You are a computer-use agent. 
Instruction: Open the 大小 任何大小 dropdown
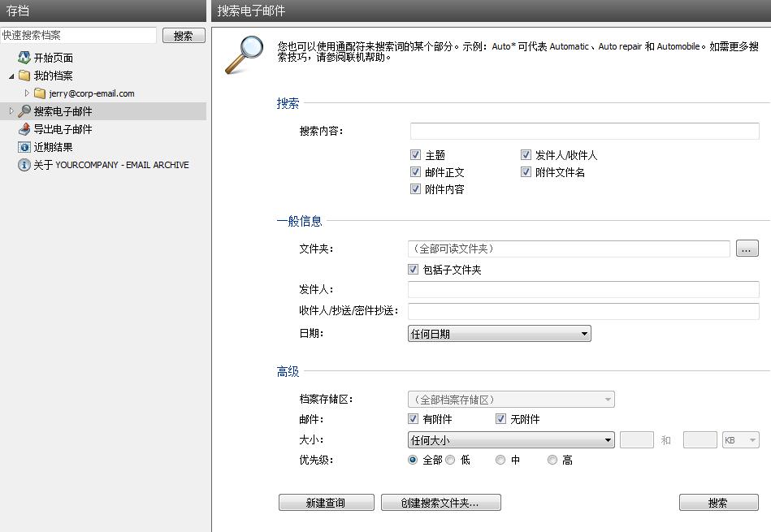point(510,440)
